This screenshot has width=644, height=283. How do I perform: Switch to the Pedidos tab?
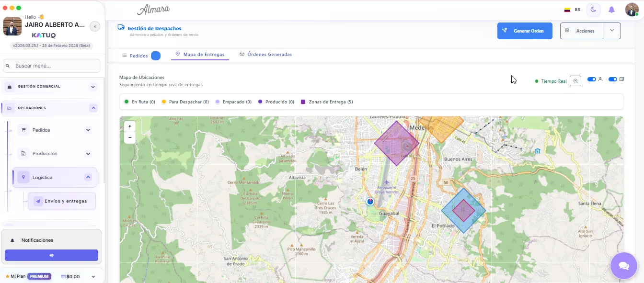[141, 56]
